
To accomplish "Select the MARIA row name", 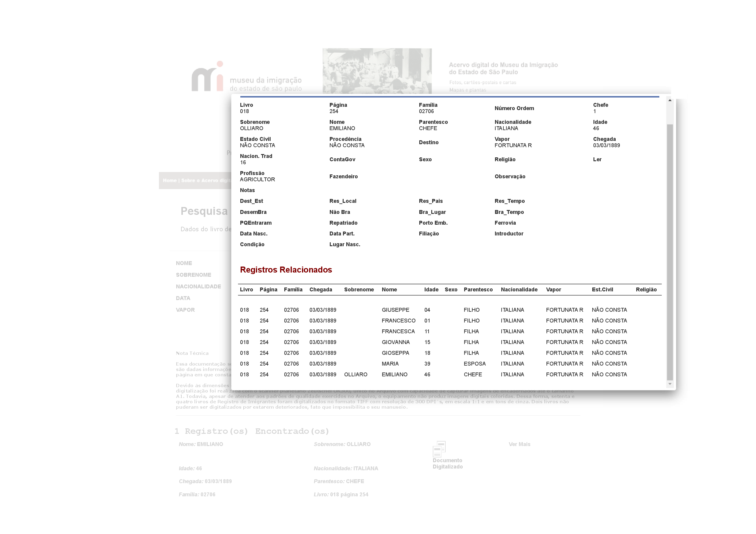I will coord(390,364).
